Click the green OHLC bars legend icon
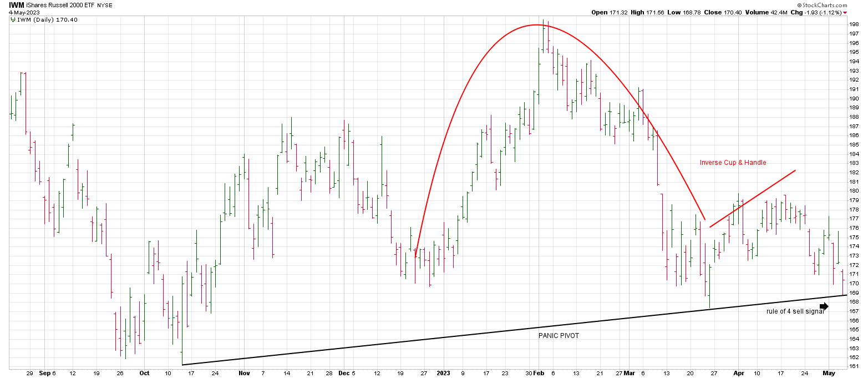 [12, 19]
